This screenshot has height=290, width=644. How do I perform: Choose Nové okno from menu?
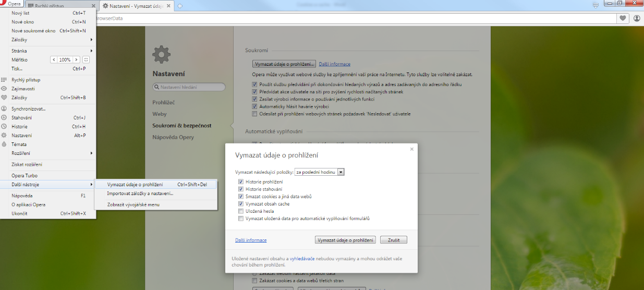[48, 22]
